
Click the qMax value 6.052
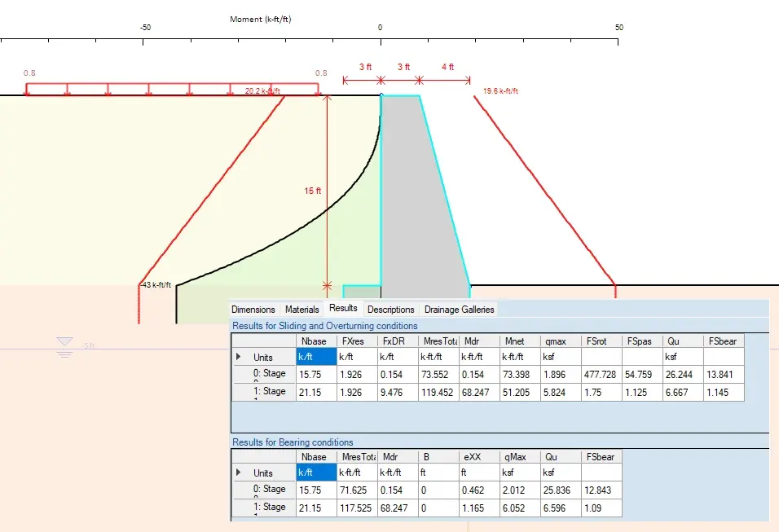click(x=520, y=508)
